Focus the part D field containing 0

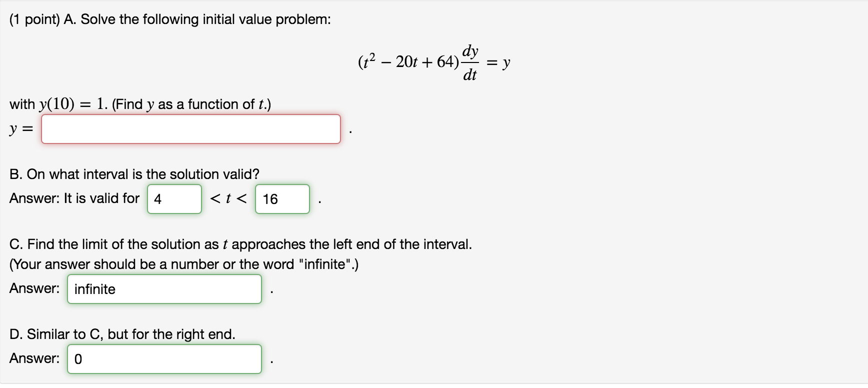164,359
